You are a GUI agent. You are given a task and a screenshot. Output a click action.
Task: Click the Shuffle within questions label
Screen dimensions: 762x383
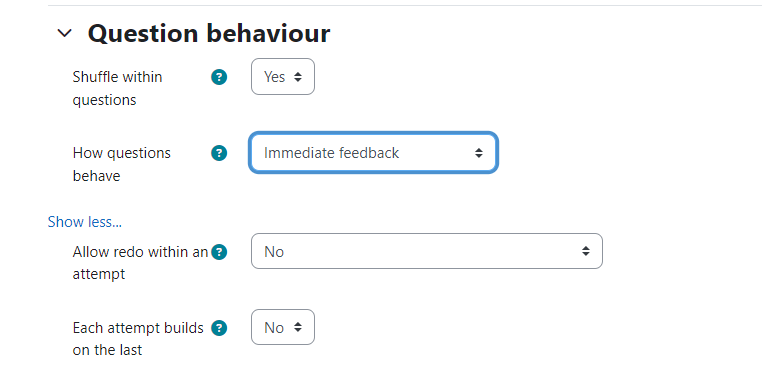click(x=117, y=88)
